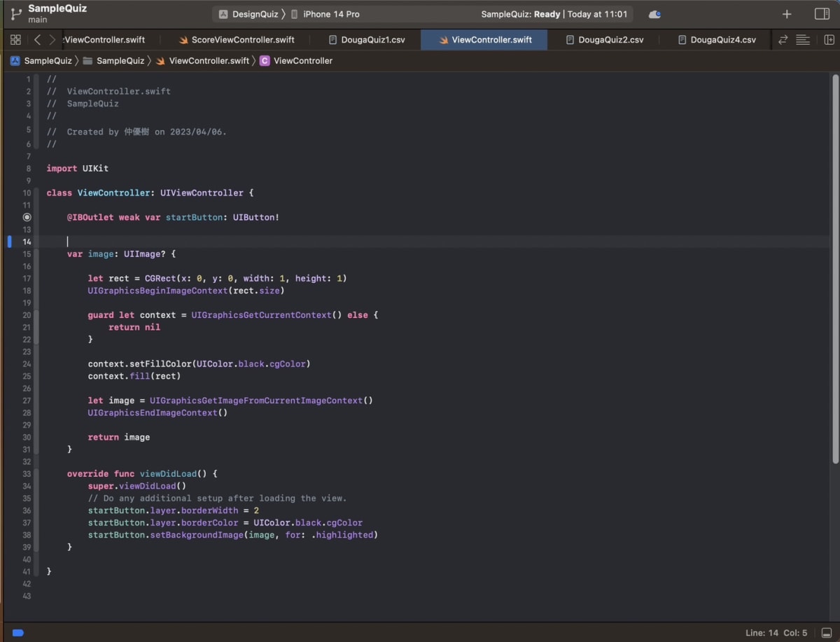Click the return nil statement
The width and height of the screenshot is (840, 642).
pos(134,327)
